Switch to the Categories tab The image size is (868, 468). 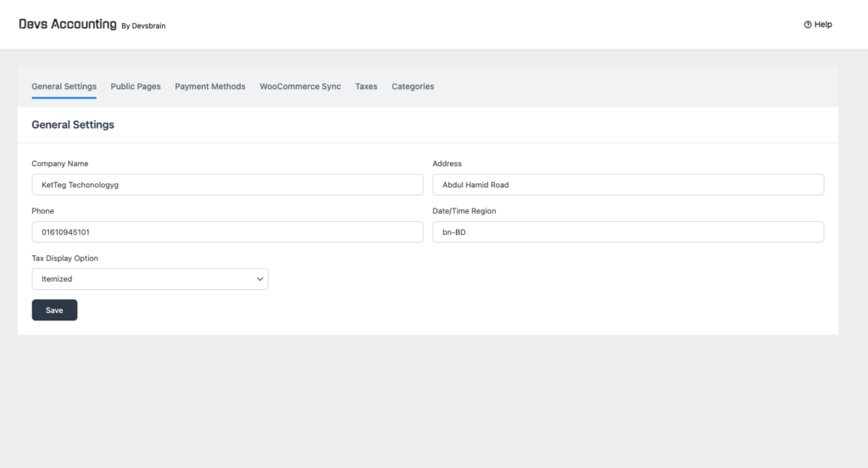pyautogui.click(x=413, y=86)
